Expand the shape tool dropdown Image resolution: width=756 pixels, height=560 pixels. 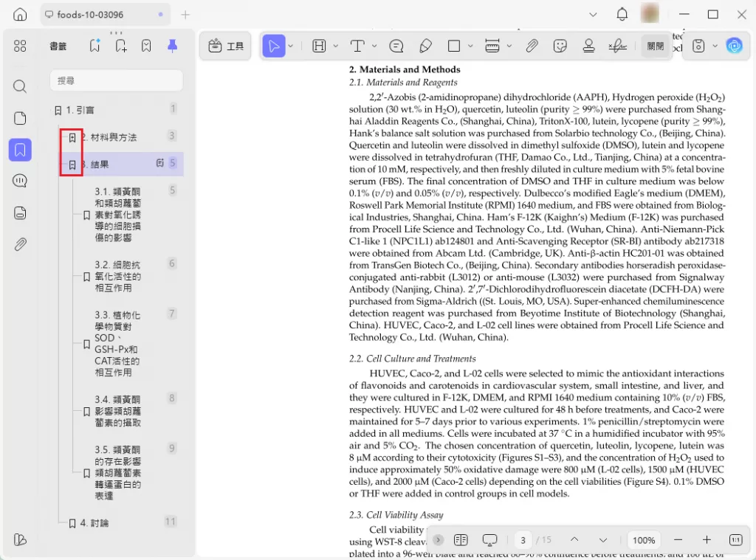tap(471, 46)
